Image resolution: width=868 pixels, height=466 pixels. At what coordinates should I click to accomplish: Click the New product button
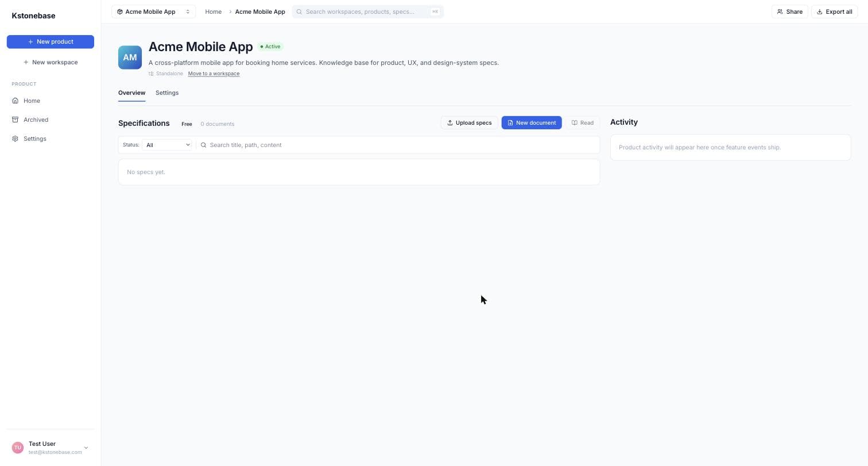pos(51,41)
